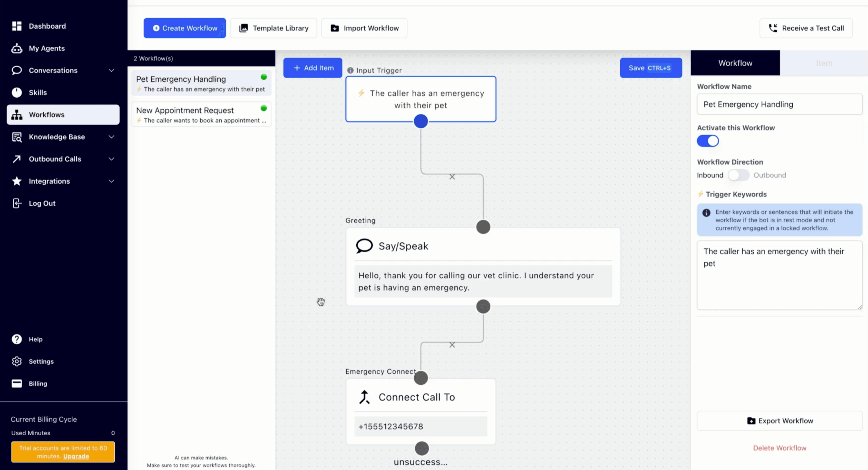868x470 pixels.
Task: Click the My Agents robot icon
Action: pos(17,49)
